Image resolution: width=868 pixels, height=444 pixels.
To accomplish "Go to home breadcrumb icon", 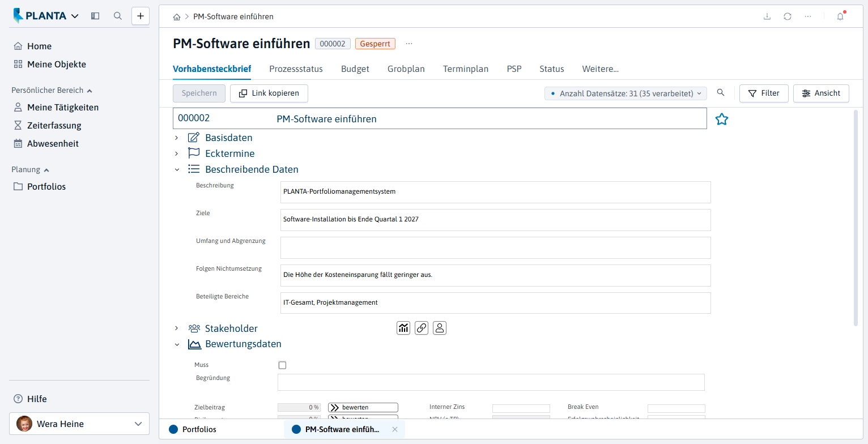I will coord(177,17).
